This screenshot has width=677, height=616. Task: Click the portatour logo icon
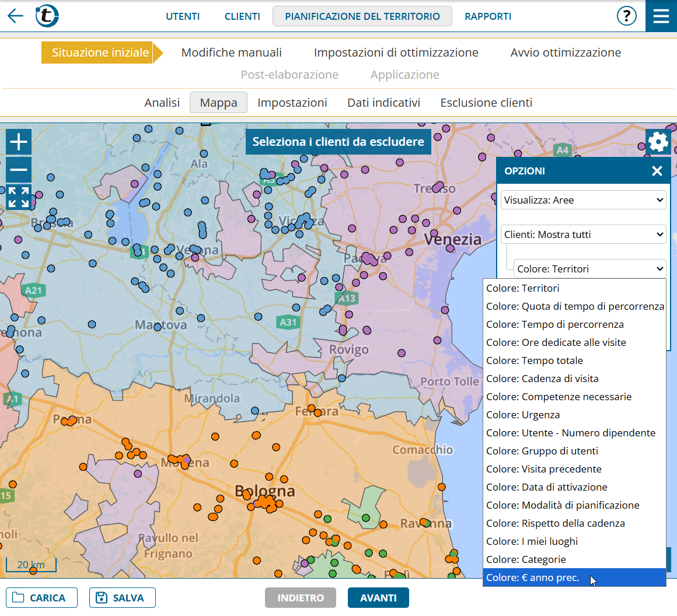click(x=47, y=16)
